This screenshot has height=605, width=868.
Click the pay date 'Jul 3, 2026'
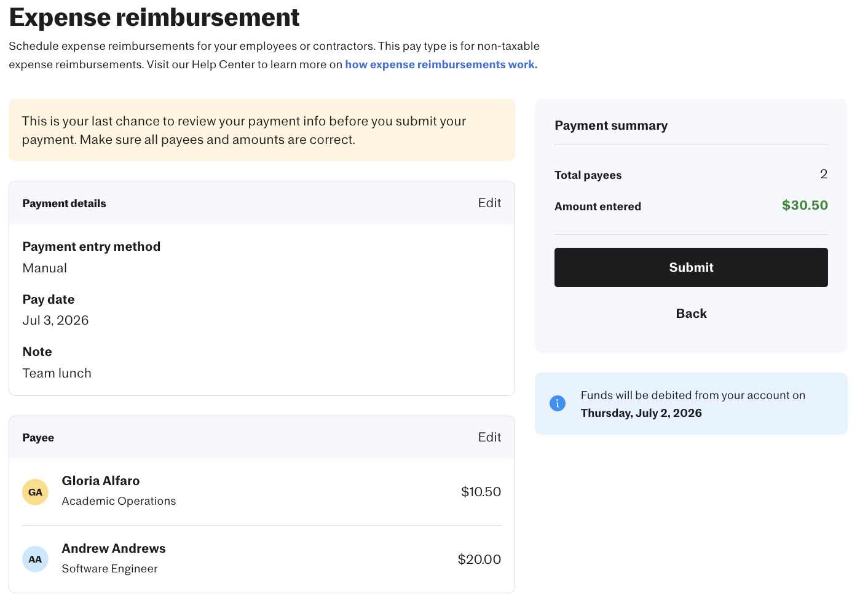click(55, 320)
